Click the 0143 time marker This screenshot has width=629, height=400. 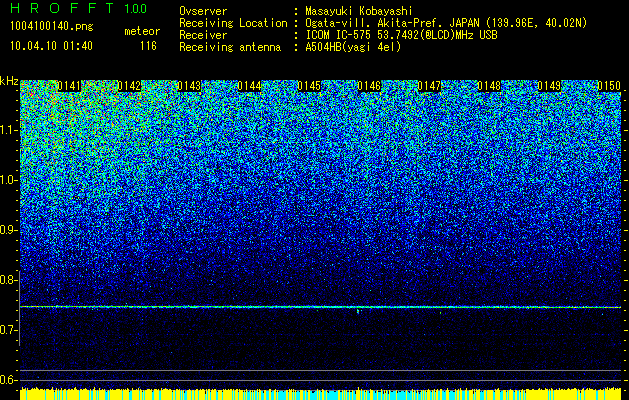pos(189,86)
